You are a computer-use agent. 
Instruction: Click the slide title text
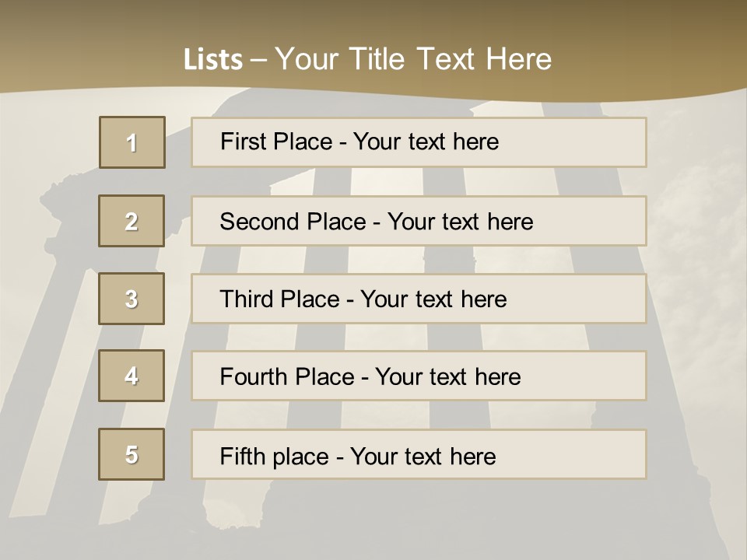[367, 59]
